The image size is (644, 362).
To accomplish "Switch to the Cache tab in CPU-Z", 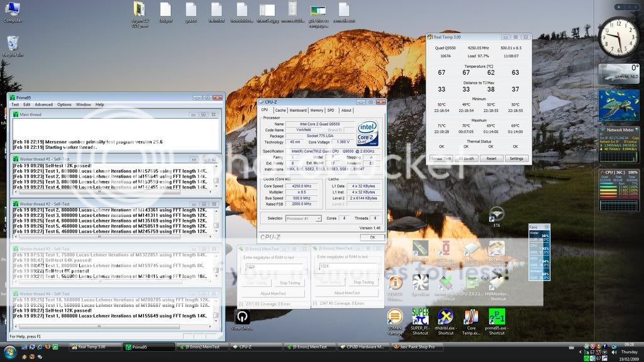I will [x=280, y=111].
